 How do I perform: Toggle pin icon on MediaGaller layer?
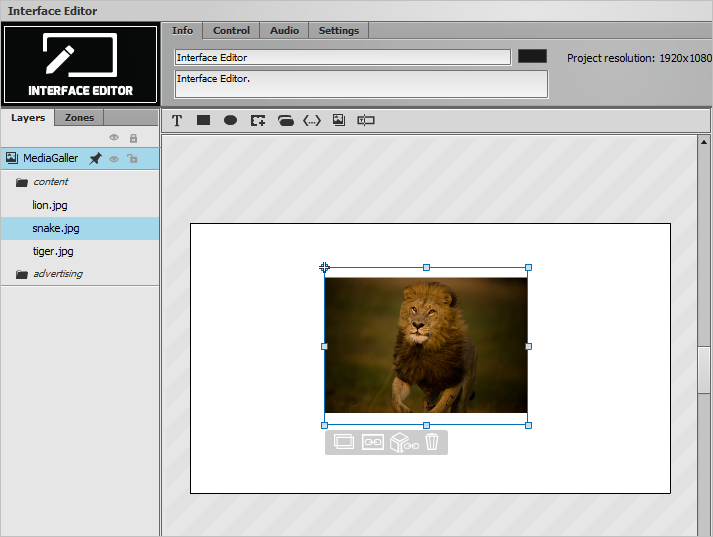pyautogui.click(x=95, y=158)
